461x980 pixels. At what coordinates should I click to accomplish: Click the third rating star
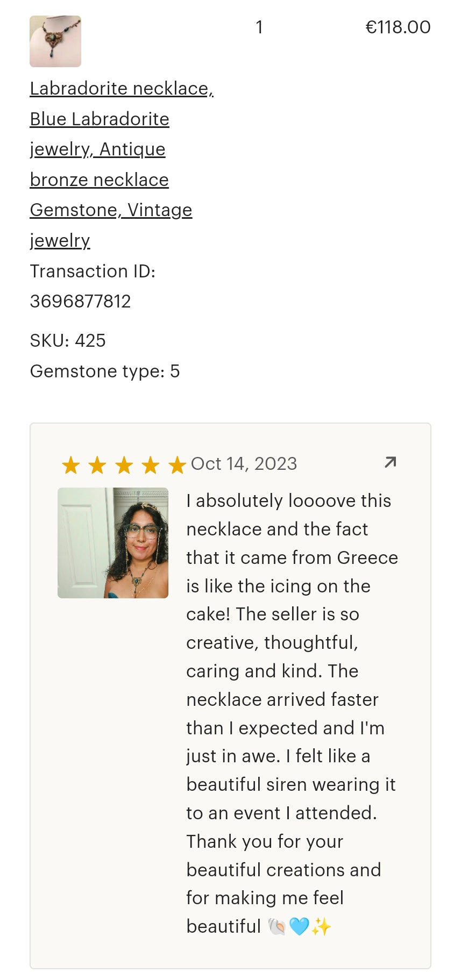click(x=124, y=465)
